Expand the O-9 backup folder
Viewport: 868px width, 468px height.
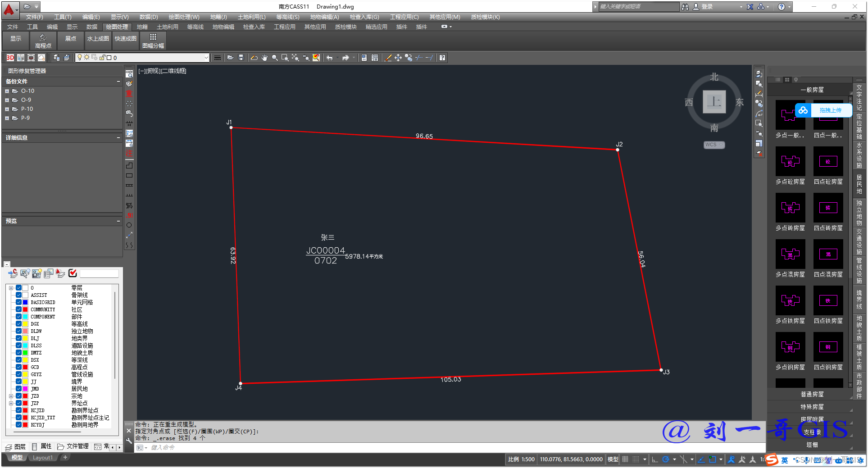[7, 100]
